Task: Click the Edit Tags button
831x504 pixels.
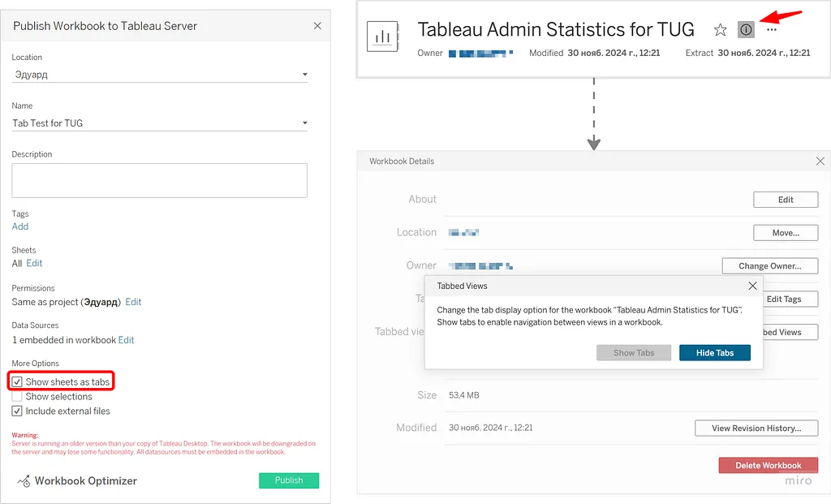Action: [790, 299]
